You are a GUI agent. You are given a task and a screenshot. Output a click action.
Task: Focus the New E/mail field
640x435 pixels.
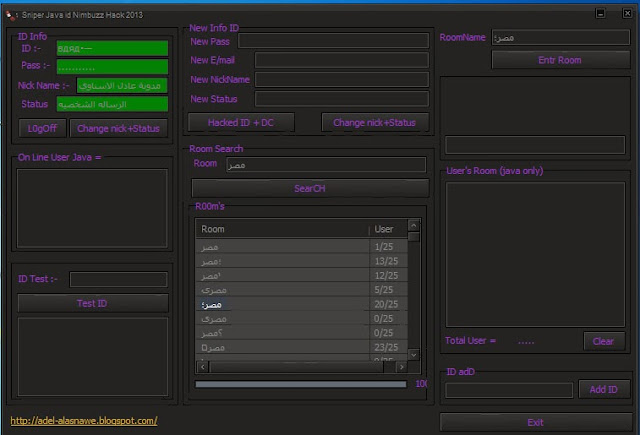[x=342, y=60]
